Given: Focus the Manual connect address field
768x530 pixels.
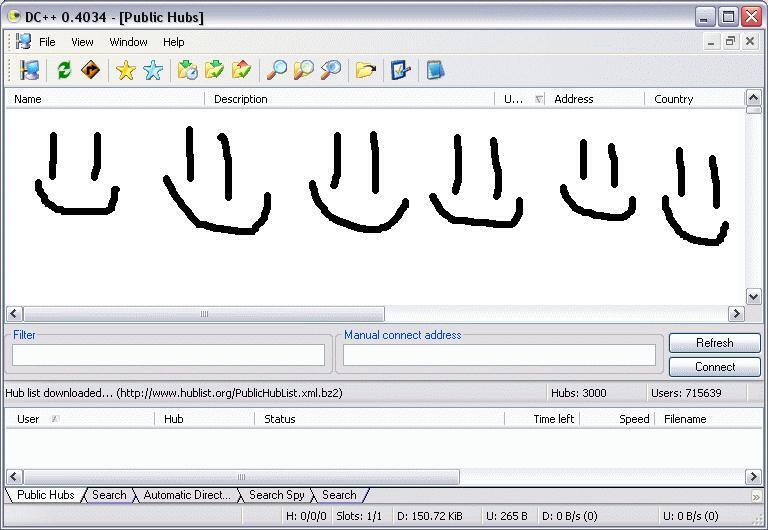Looking at the screenshot, I should (x=499, y=355).
